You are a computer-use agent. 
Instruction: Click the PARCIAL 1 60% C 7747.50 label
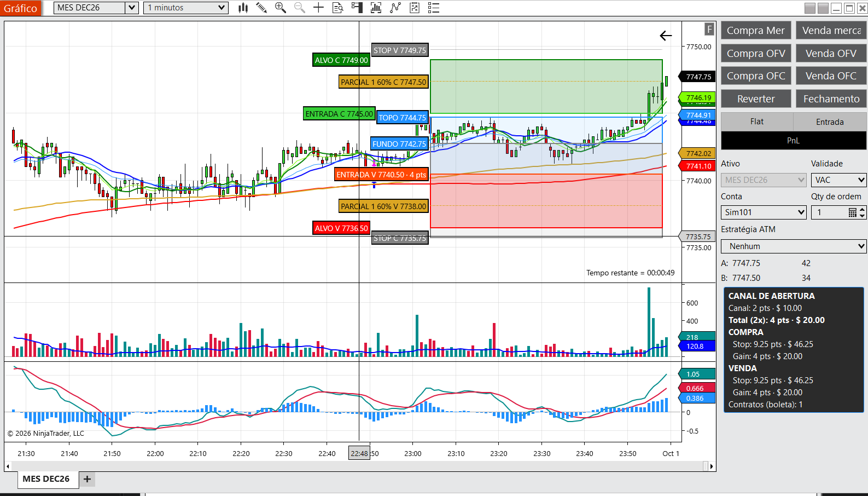coord(383,82)
